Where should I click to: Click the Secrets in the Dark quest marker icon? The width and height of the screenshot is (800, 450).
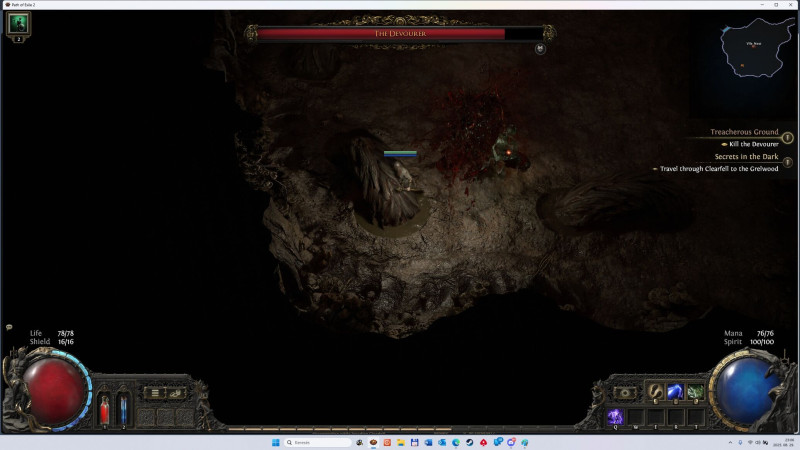coord(787,162)
